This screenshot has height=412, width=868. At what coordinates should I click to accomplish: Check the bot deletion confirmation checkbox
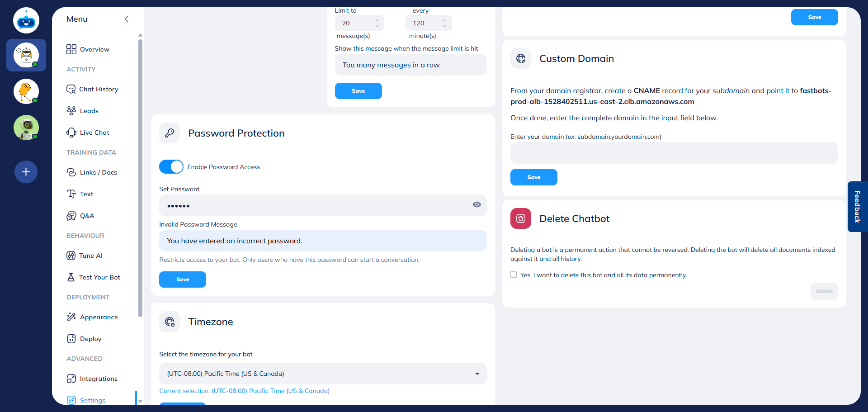click(514, 275)
